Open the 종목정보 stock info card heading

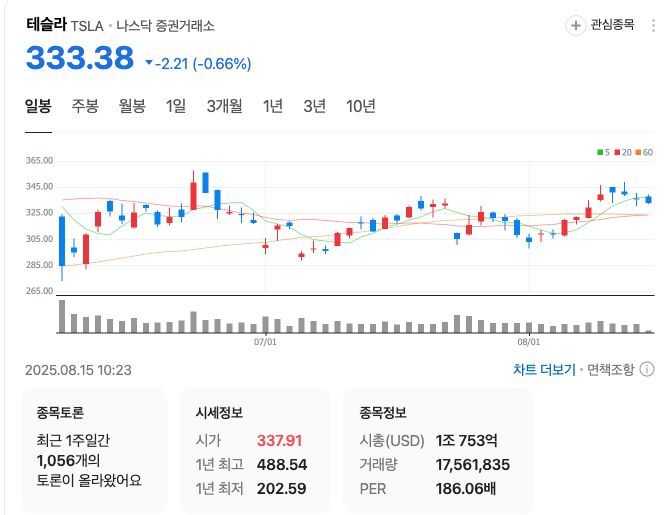click(x=383, y=413)
